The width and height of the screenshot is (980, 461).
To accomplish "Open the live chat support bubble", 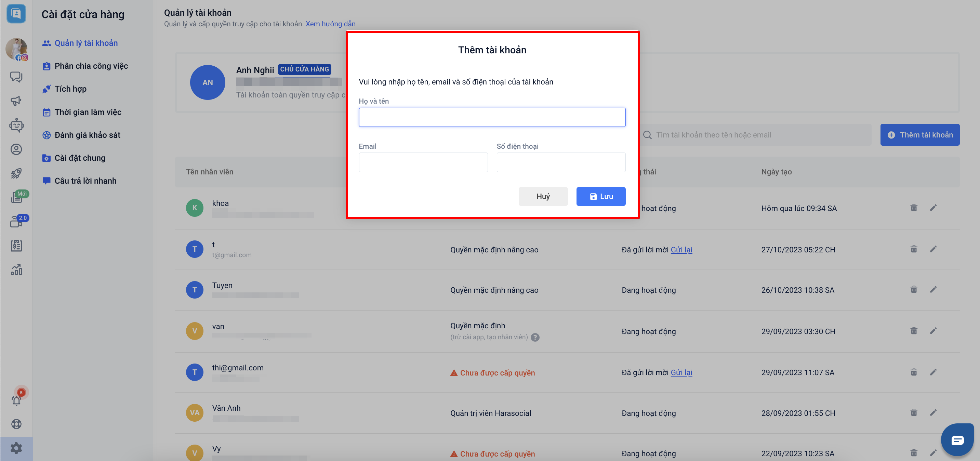I will (x=957, y=440).
